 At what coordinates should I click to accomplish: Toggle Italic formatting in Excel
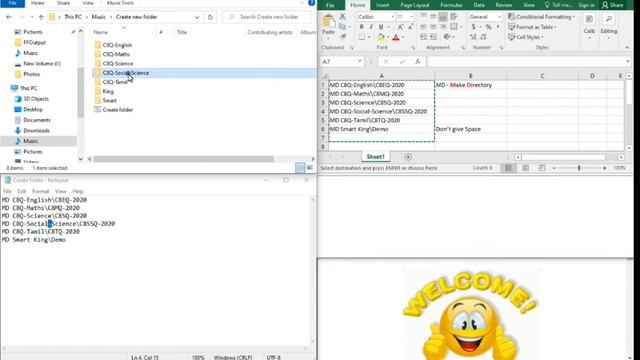(371, 27)
